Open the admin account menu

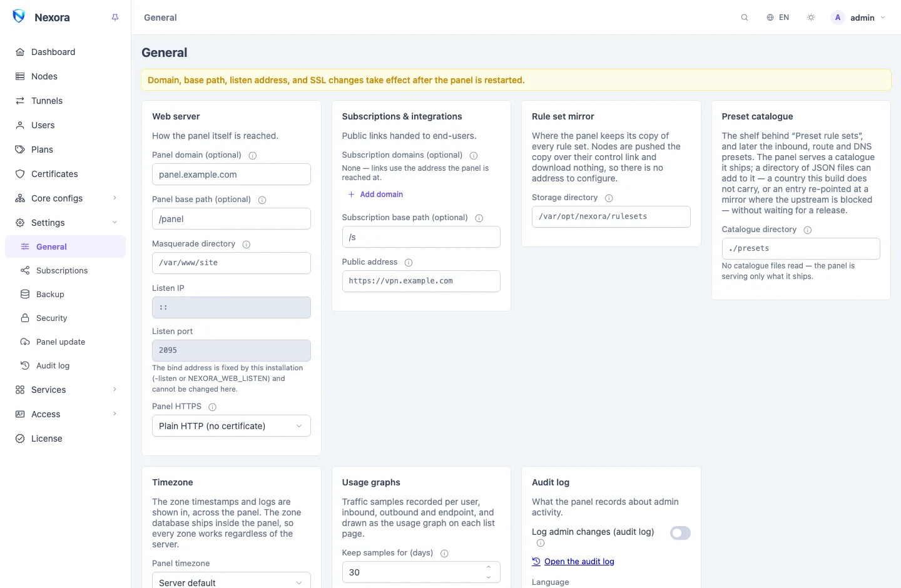[x=858, y=18]
